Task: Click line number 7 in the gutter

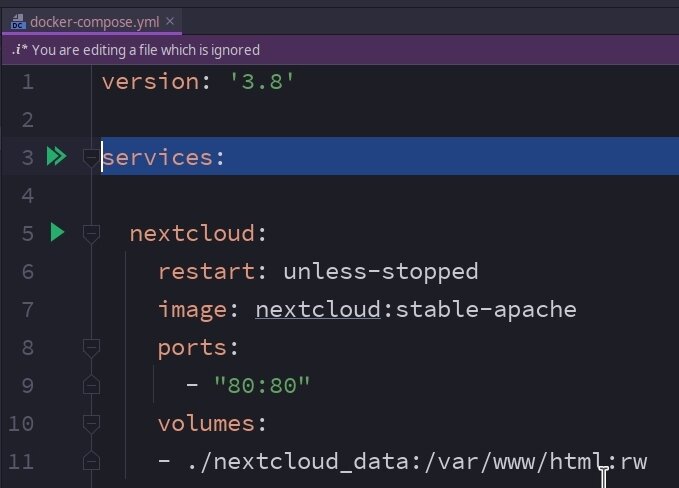Action: click(x=27, y=309)
